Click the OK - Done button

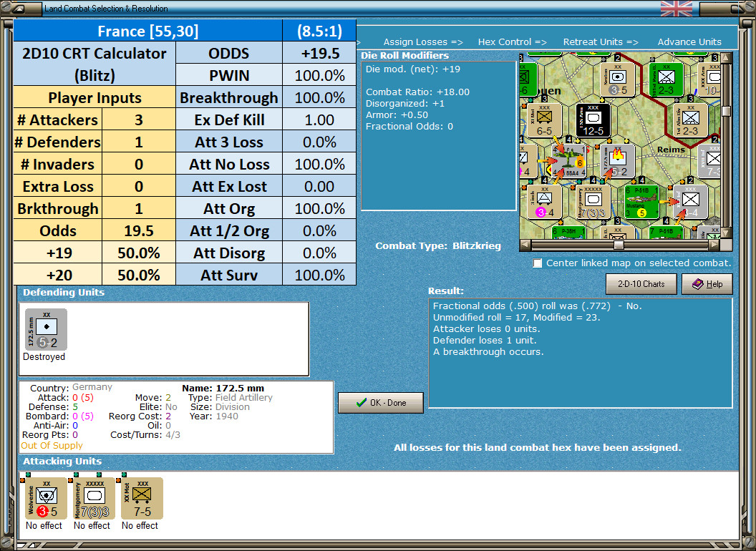click(x=381, y=403)
